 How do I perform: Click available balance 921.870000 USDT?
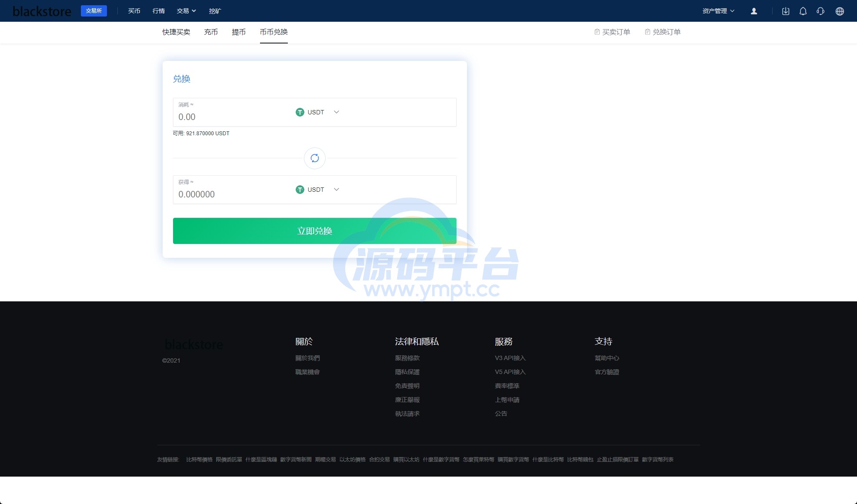201,134
